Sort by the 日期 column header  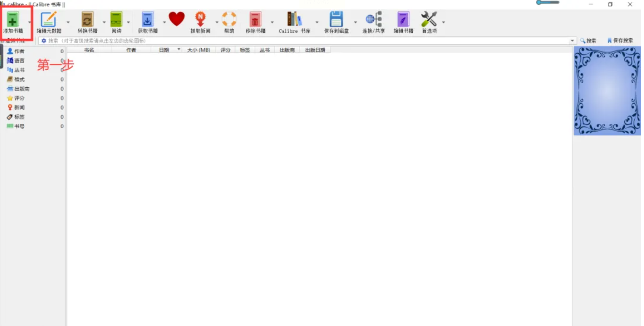167,50
